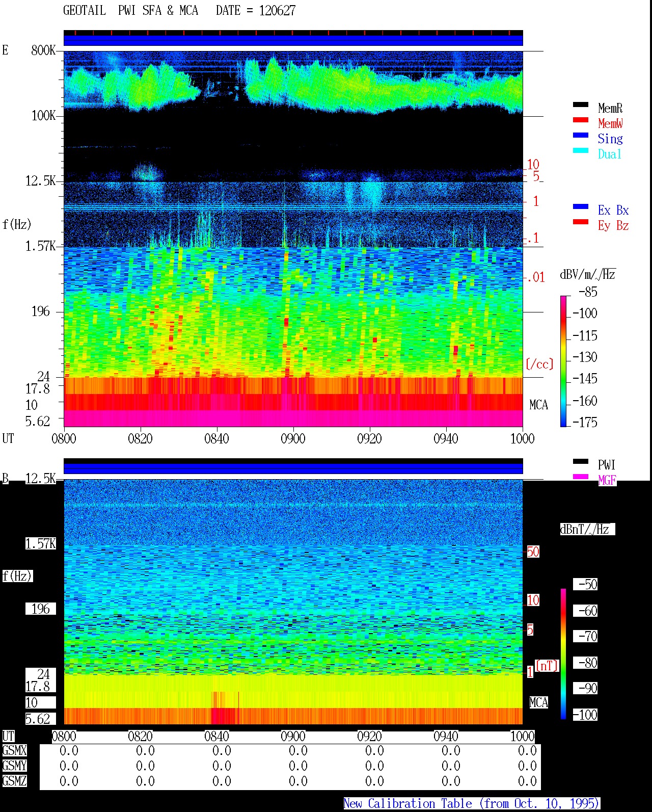This screenshot has height=812, width=652.
Task: Open the New Calibration Table link
Action: tap(472, 804)
